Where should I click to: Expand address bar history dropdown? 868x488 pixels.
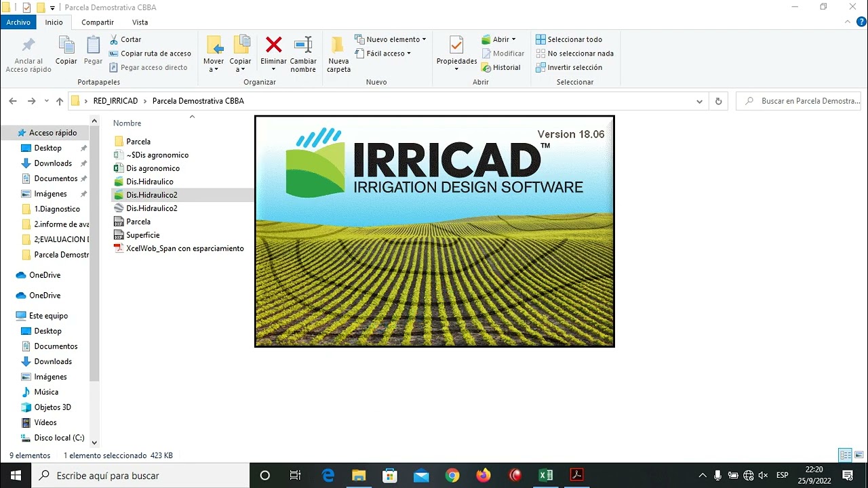700,101
